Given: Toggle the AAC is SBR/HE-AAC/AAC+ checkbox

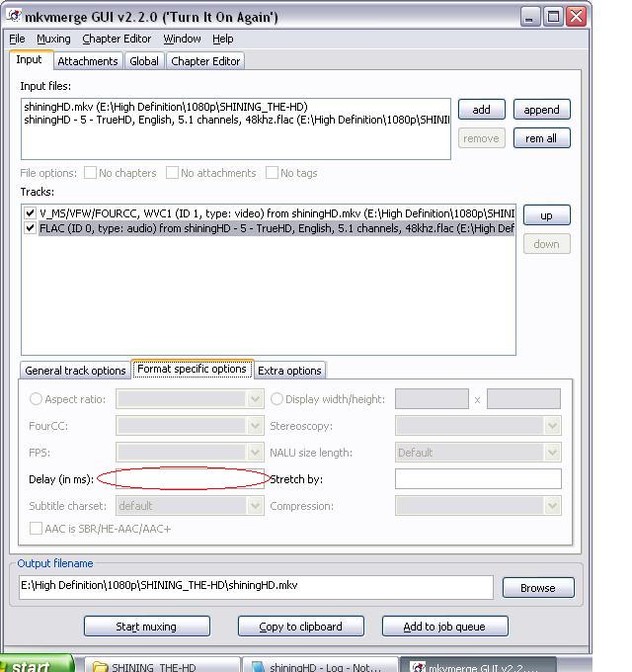Looking at the screenshot, I should [x=36, y=529].
